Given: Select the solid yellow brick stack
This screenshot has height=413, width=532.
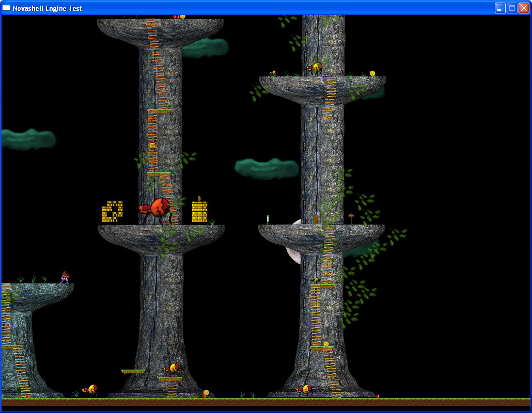Looking at the screenshot, I should click(x=199, y=212).
